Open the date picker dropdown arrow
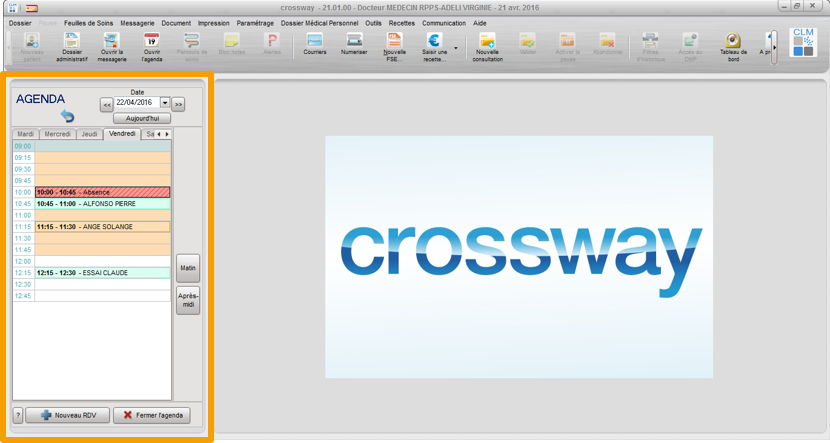 (x=165, y=103)
